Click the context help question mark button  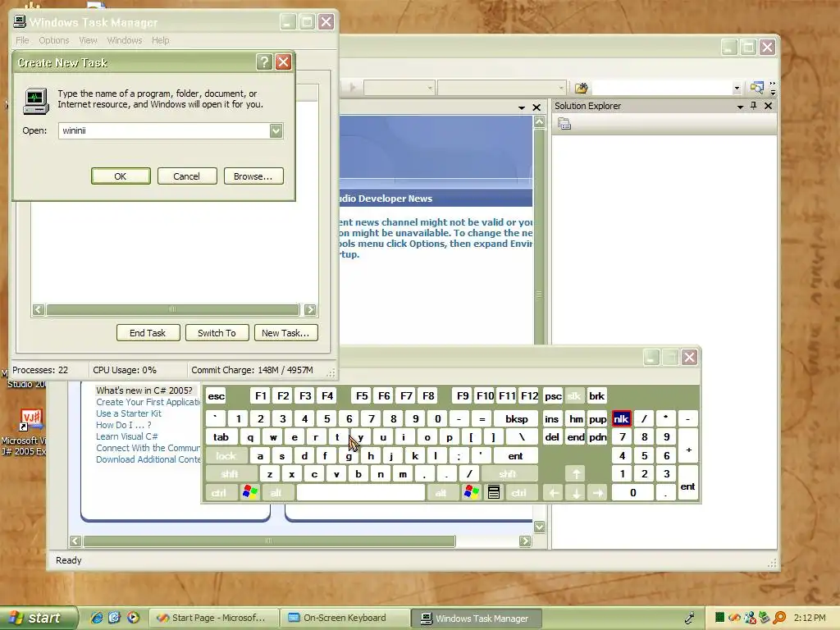pyautogui.click(x=264, y=62)
